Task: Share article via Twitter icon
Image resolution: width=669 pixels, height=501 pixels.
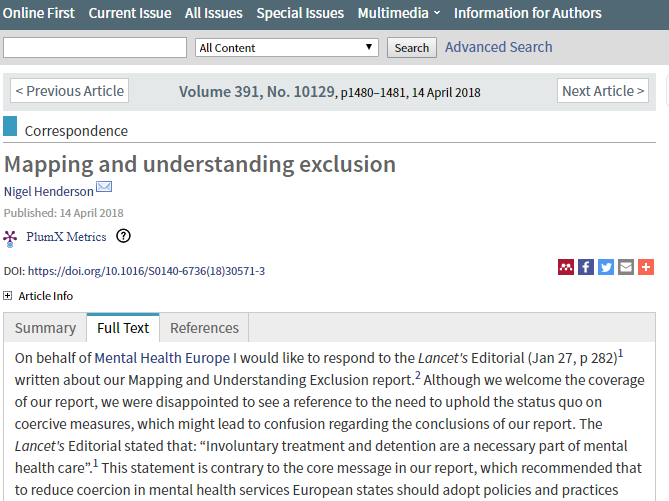Action: coord(606,267)
